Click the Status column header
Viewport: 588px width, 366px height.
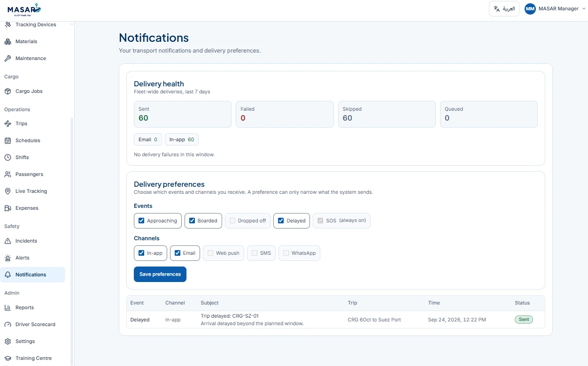522,303
